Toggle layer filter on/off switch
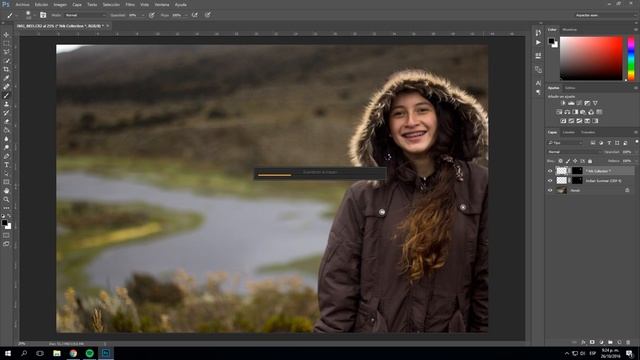This screenshot has height=360, width=640. 636,142
